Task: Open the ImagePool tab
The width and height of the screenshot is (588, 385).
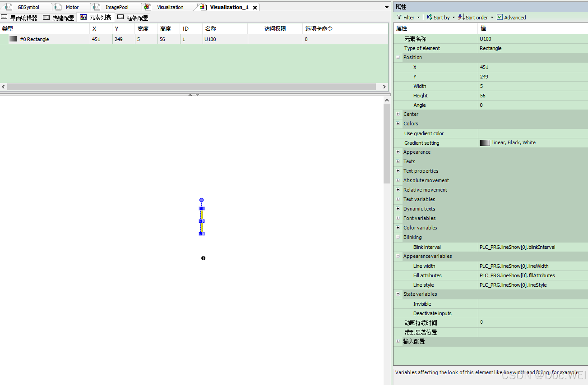Action: [x=117, y=7]
